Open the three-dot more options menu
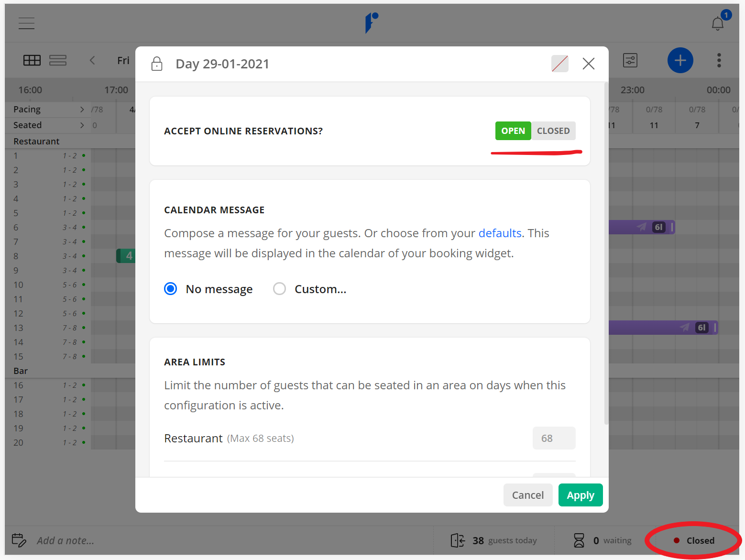Viewport: 745px width, 560px height. 719,60
